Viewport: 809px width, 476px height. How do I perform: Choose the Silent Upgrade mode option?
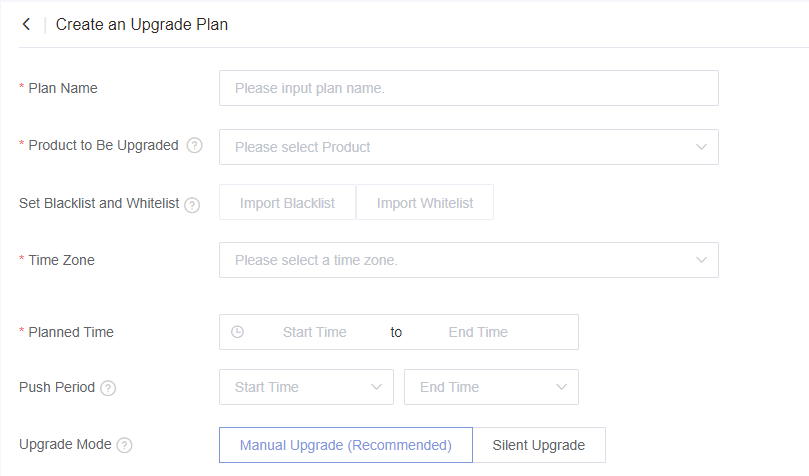pyautogui.click(x=539, y=445)
